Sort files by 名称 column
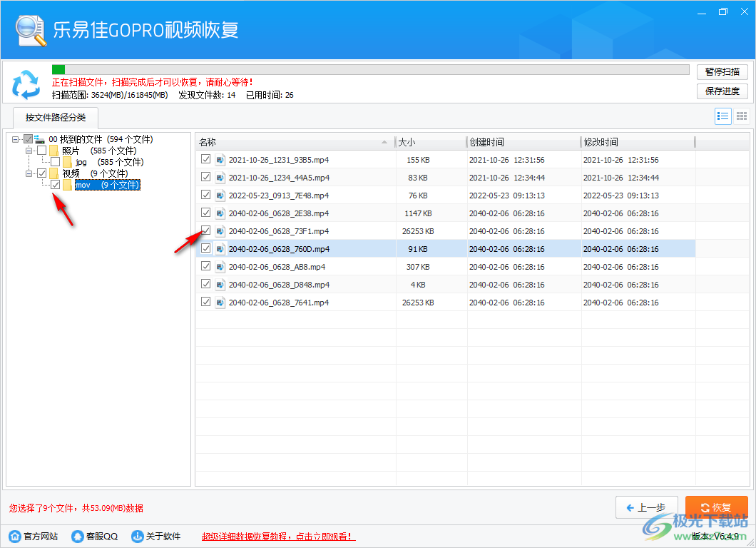The width and height of the screenshot is (756, 548). (x=295, y=142)
